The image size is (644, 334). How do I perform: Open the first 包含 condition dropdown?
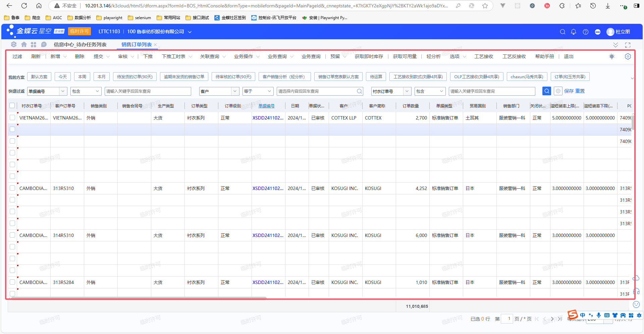pyautogui.click(x=86, y=91)
